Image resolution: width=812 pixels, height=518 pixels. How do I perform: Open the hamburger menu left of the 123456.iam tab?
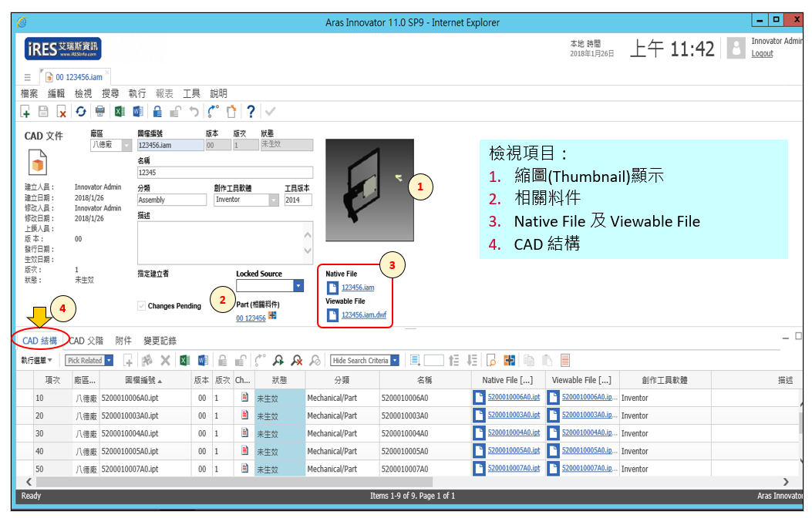click(x=28, y=78)
